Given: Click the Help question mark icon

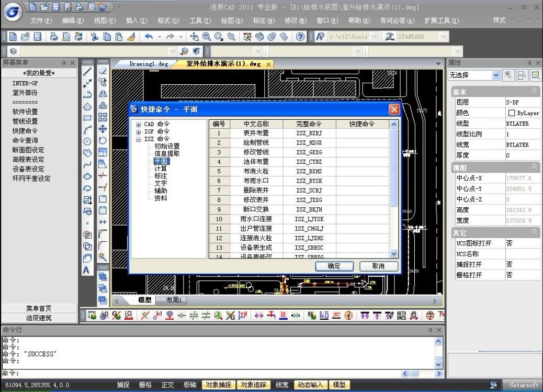Looking at the screenshot, I should point(301,37).
